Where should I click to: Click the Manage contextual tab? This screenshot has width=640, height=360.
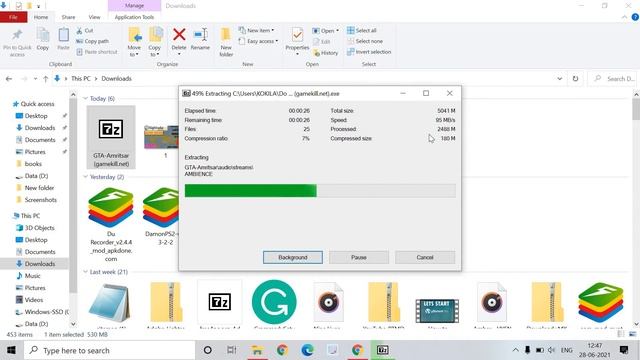134,6
